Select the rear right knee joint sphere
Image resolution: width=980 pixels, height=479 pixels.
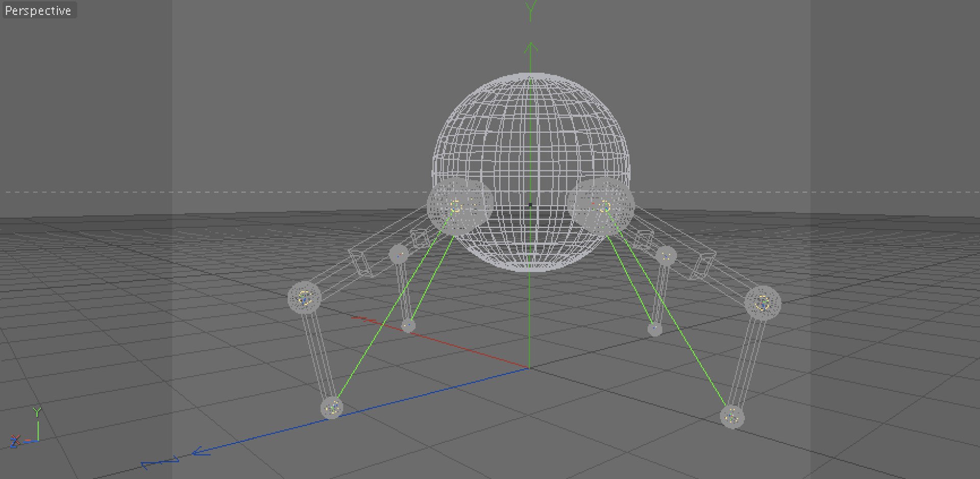[666, 256]
